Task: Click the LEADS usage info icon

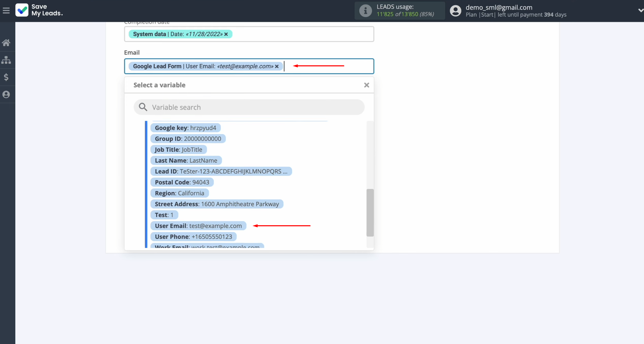Action: click(x=365, y=11)
